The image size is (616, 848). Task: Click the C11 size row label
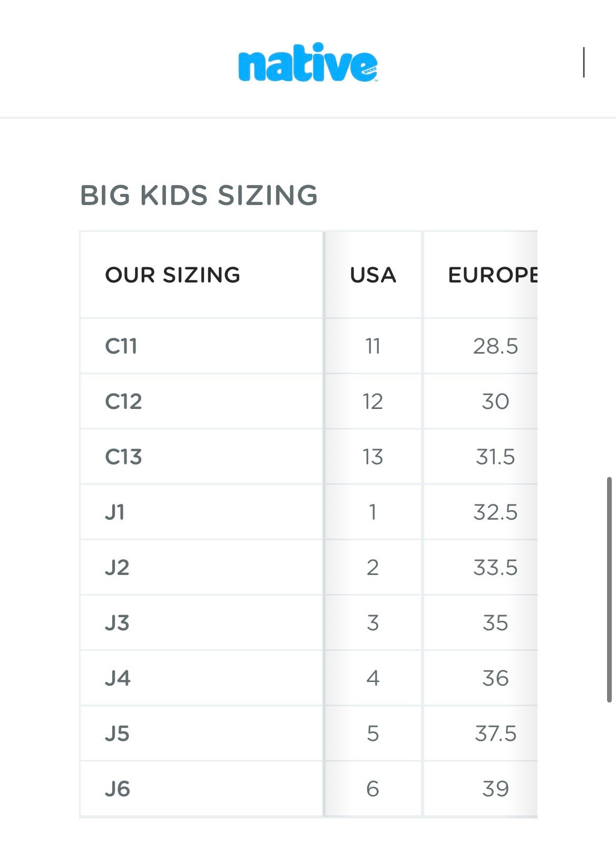(121, 346)
